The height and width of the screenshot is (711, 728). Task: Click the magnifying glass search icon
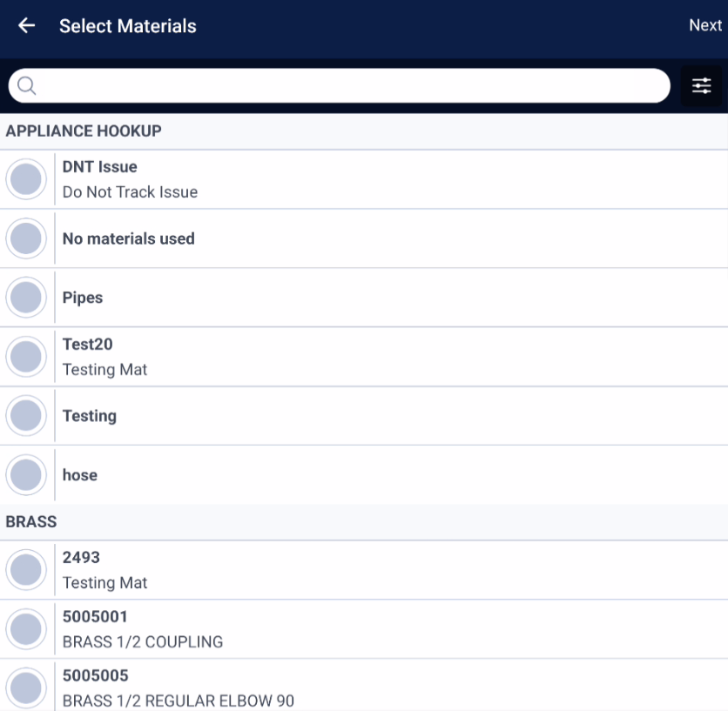click(x=26, y=85)
